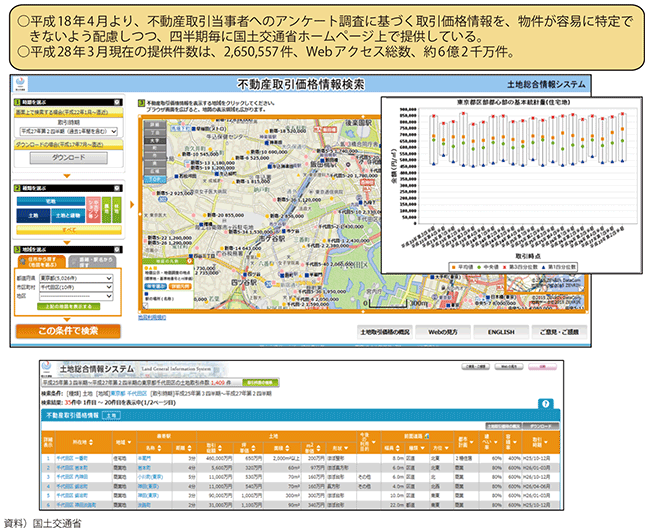This screenshot has width=649, height=532.
Task: Click the help icon on the step 1 time period header
Action: [x=117, y=102]
